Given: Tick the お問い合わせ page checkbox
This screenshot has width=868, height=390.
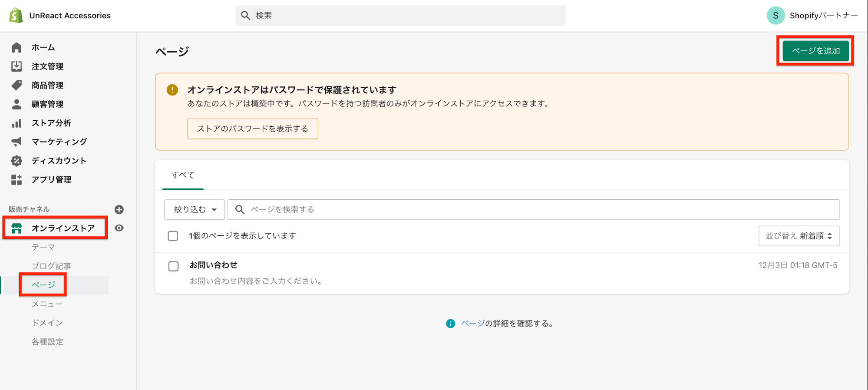Looking at the screenshot, I should [173, 266].
